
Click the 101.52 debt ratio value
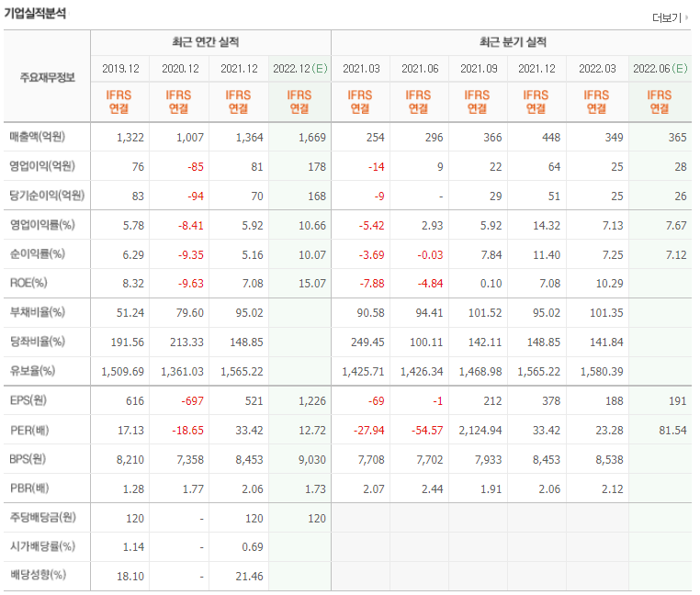click(x=485, y=313)
